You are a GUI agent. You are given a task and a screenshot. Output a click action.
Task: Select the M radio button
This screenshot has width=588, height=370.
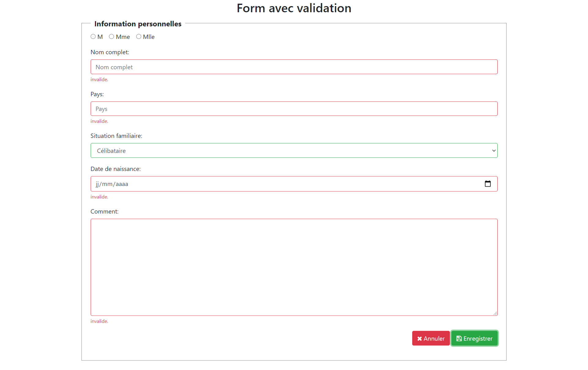93,36
